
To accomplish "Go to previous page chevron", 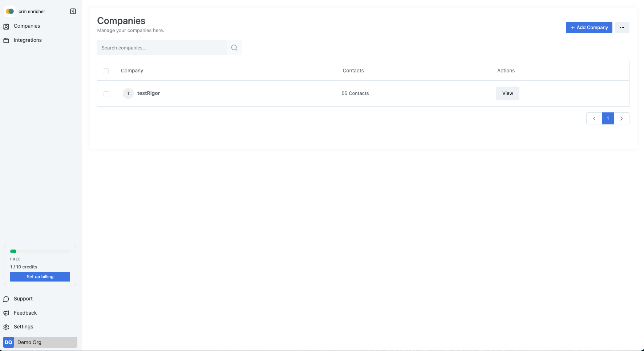I will click(x=594, y=119).
